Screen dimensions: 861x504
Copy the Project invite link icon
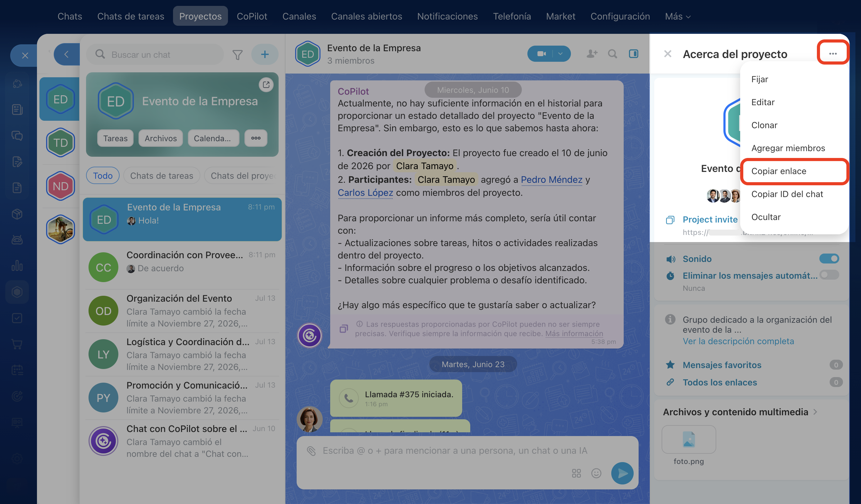(670, 220)
